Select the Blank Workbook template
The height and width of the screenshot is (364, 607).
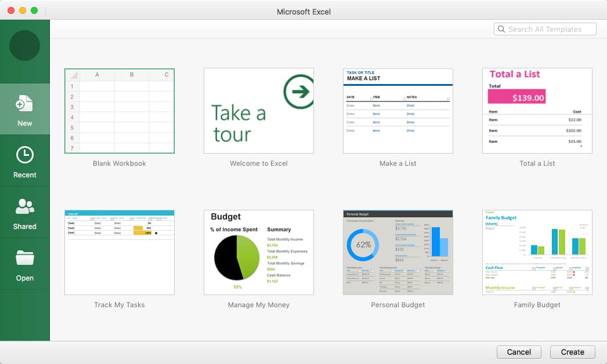(x=120, y=111)
